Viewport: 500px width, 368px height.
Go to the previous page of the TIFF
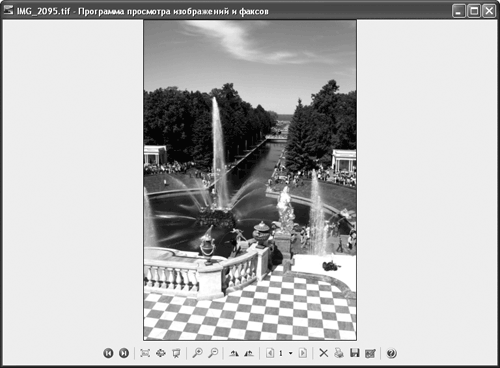point(270,353)
